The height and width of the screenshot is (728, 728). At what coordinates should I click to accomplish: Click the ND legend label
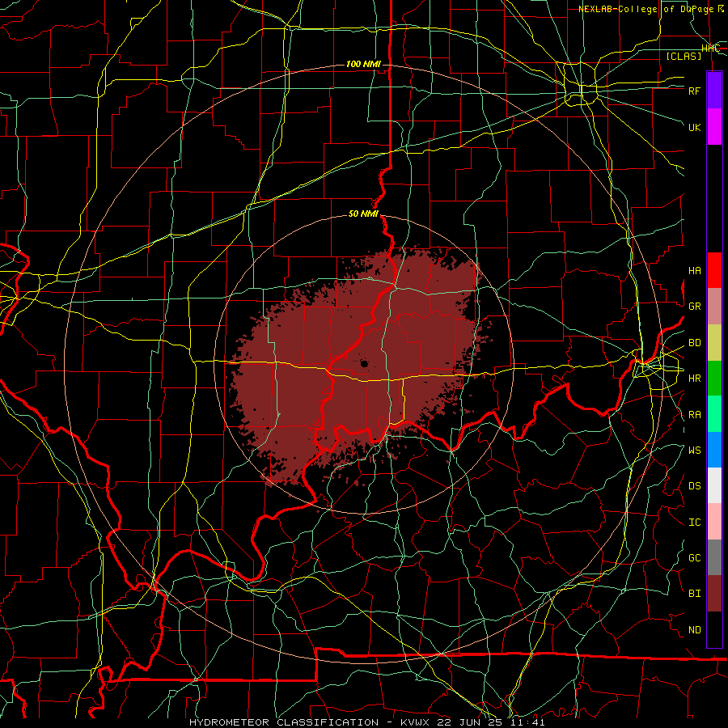pos(695,630)
